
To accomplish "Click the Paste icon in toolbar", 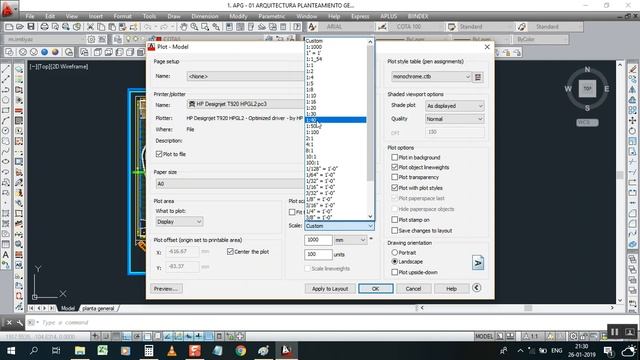I will 111,27.
